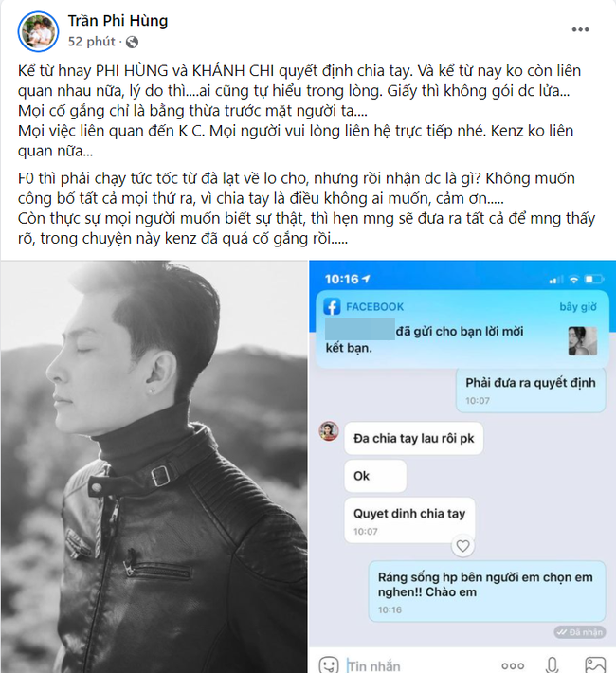Viewport: 616px width, 673px height.
Task: Open the three-dot post options menu
Action: coord(580,29)
